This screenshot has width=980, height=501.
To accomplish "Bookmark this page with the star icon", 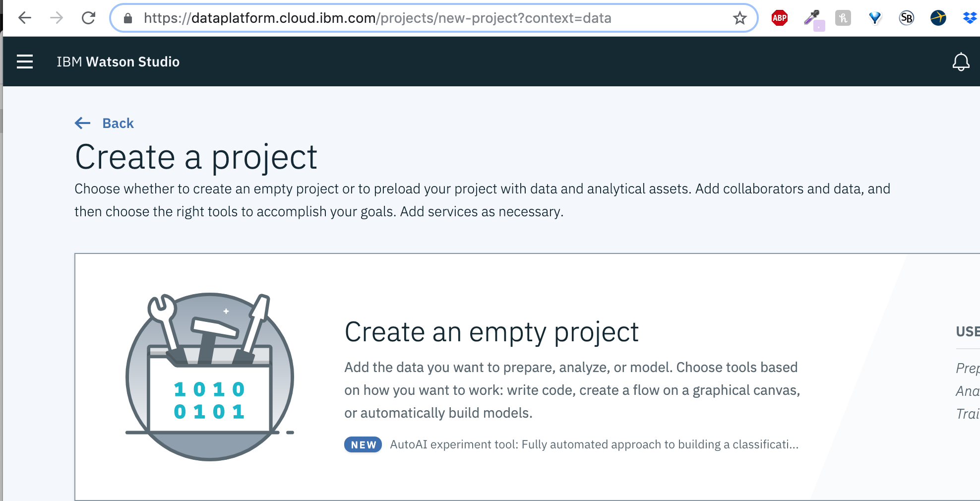I will pyautogui.click(x=740, y=18).
